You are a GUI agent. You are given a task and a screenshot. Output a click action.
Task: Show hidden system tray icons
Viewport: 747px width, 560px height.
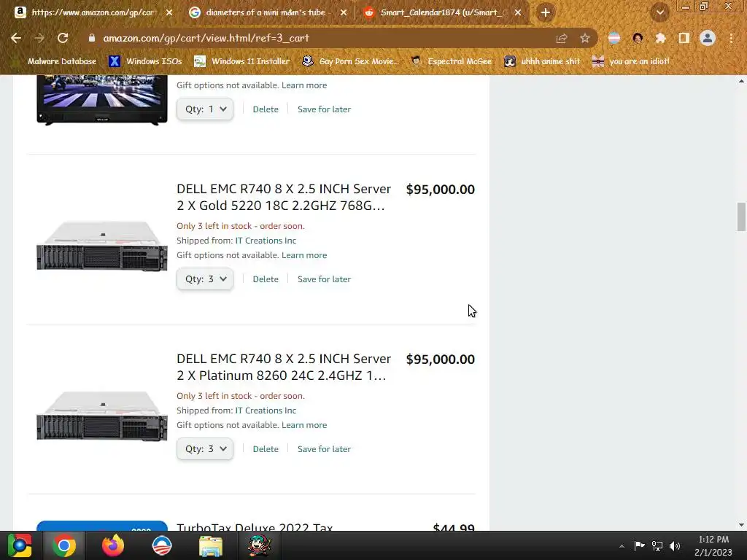pyautogui.click(x=622, y=546)
